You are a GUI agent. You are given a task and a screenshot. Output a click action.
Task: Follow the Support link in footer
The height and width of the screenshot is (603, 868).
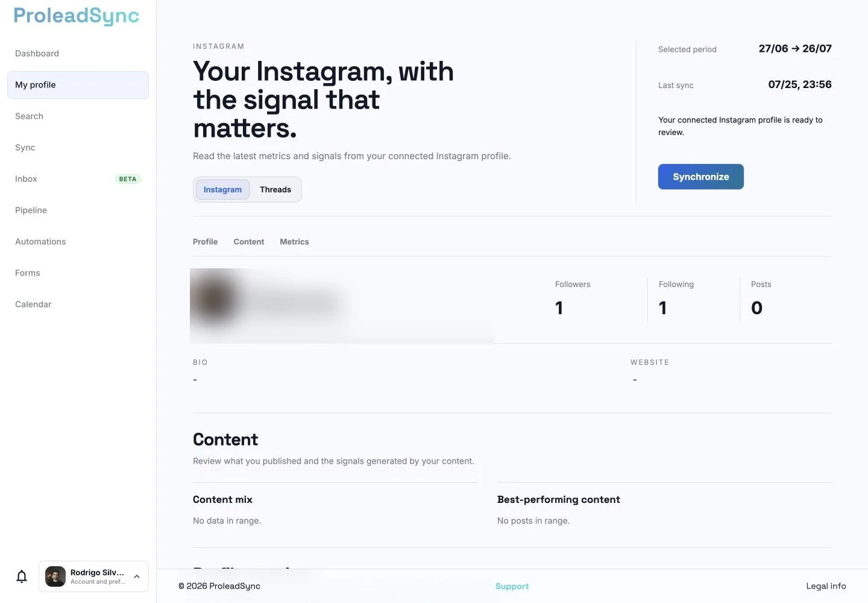(512, 586)
